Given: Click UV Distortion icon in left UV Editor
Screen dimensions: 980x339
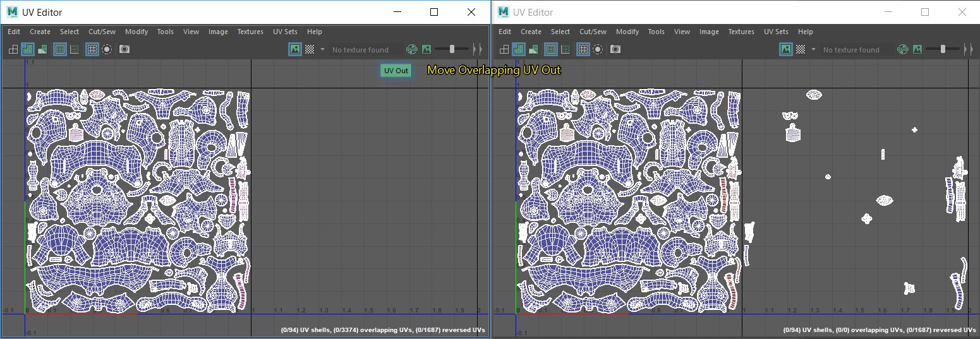Looking at the screenshot, I should coord(42,49).
